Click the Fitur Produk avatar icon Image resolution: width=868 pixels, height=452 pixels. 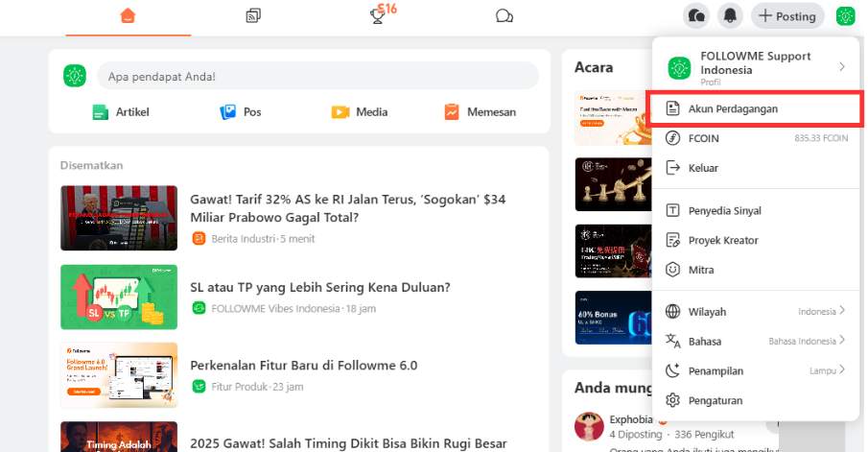199,386
